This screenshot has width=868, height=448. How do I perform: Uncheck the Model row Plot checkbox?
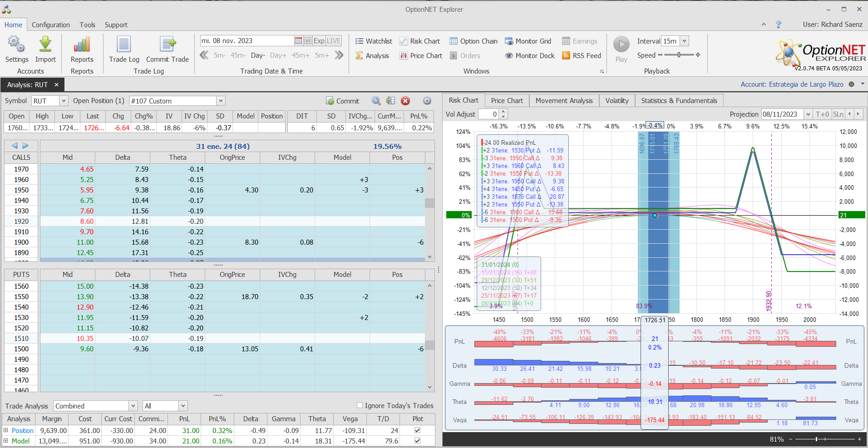tap(417, 441)
